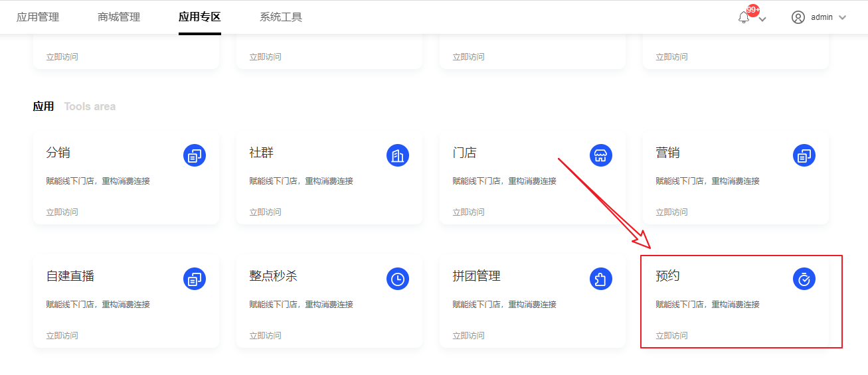The image size is (868, 375).
Task: Open the notification bell
Action: coord(744,18)
